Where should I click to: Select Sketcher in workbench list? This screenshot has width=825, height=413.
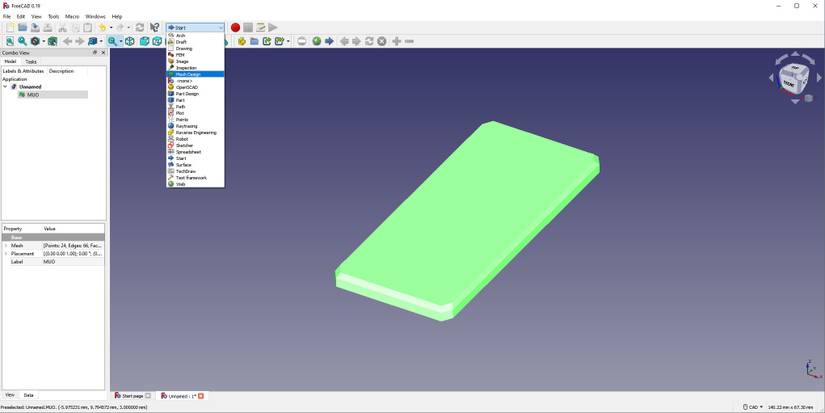(x=195, y=145)
